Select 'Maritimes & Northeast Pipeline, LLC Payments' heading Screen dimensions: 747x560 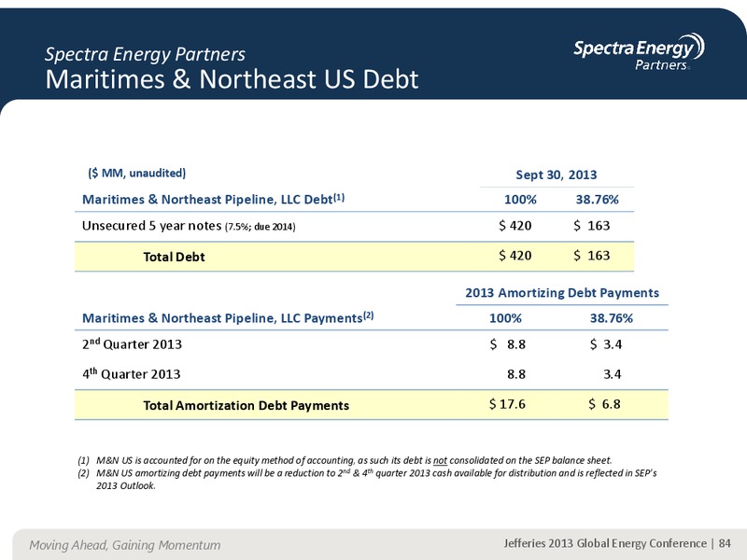[228, 317]
